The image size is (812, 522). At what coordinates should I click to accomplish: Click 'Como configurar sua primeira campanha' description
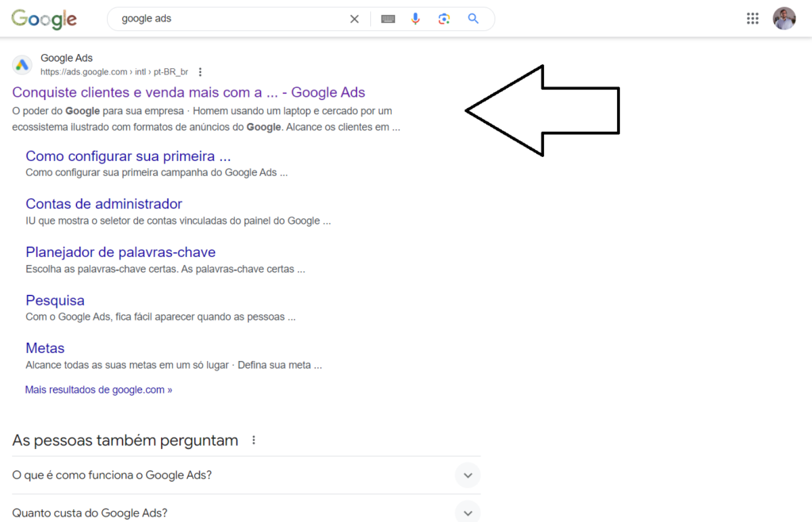click(156, 172)
